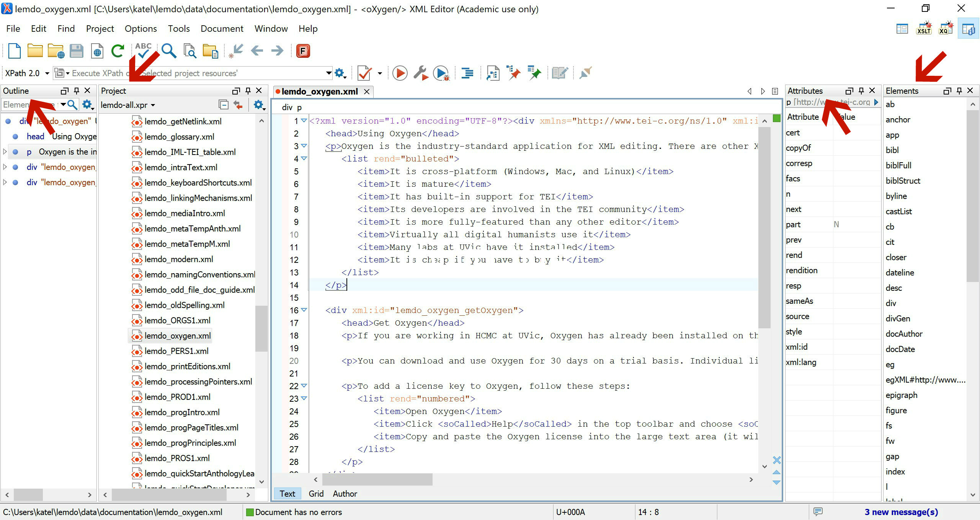Screen dimensions: 980x520
Task: Click the Validate document checkmark icon
Action: [x=364, y=73]
